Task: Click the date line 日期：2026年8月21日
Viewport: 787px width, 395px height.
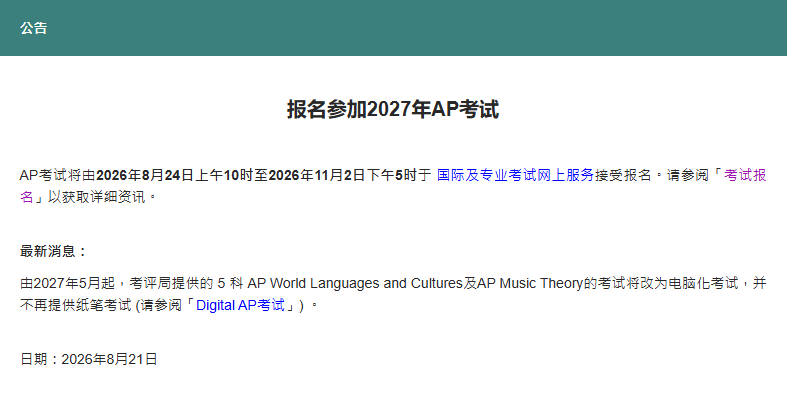Action: (x=89, y=359)
